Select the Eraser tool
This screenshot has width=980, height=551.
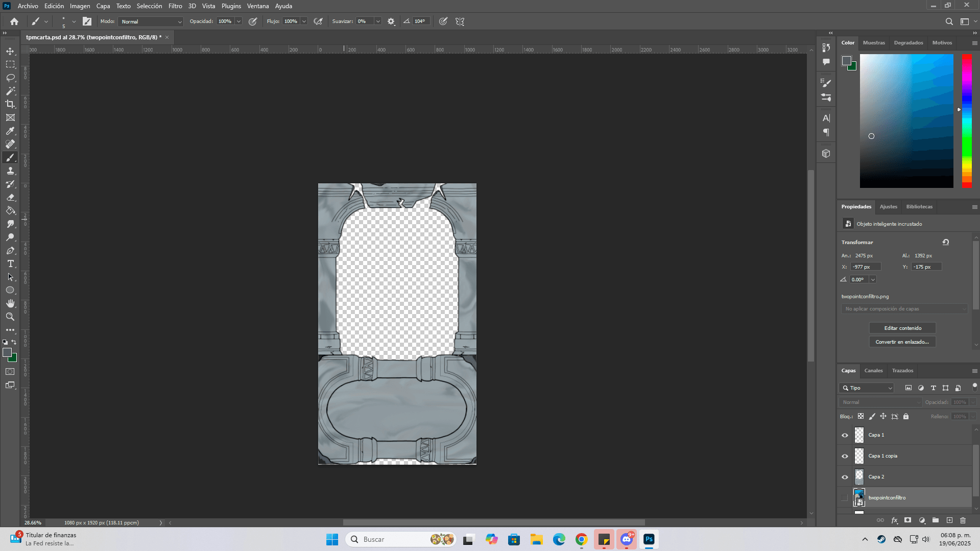[10, 198]
